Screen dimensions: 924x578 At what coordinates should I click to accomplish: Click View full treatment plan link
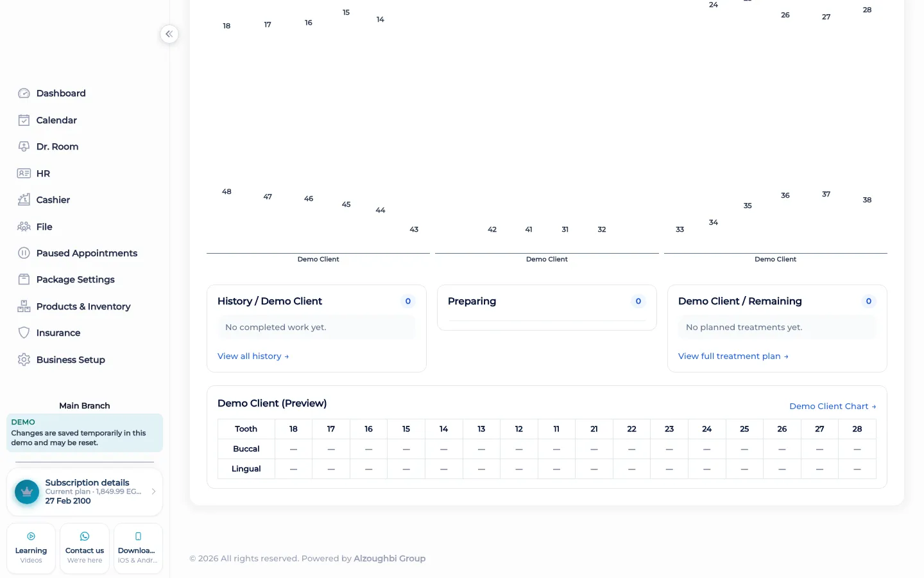pyautogui.click(x=733, y=356)
